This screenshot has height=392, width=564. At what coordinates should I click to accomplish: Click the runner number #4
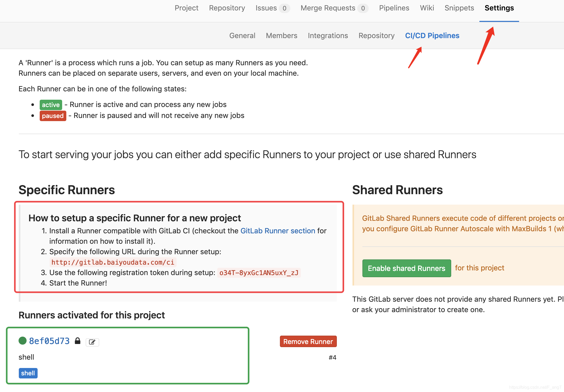332,358
